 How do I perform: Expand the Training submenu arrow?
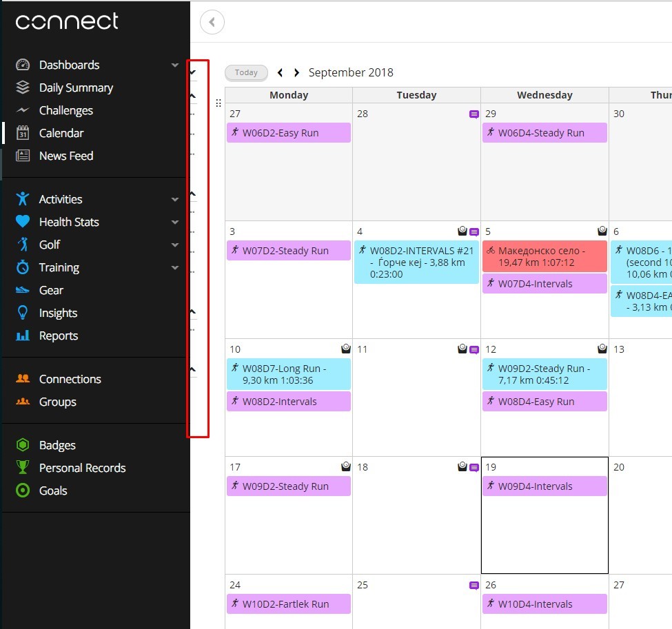point(175,267)
